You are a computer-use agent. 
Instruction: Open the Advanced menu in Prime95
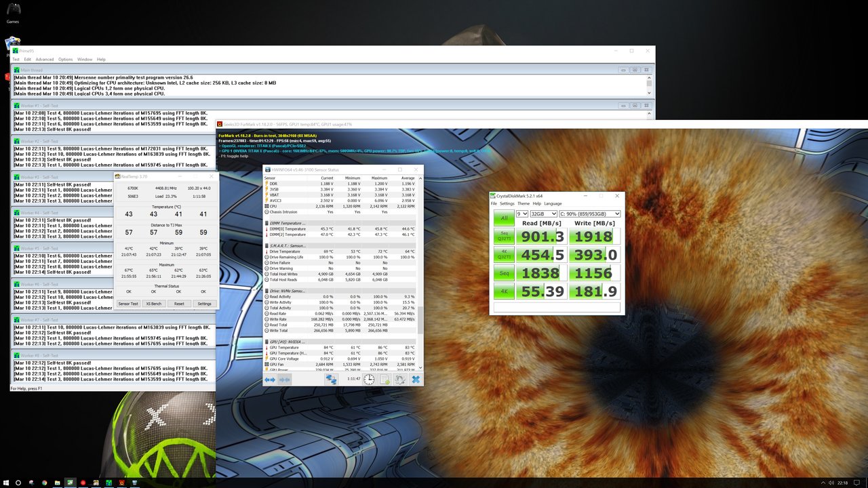click(x=45, y=60)
